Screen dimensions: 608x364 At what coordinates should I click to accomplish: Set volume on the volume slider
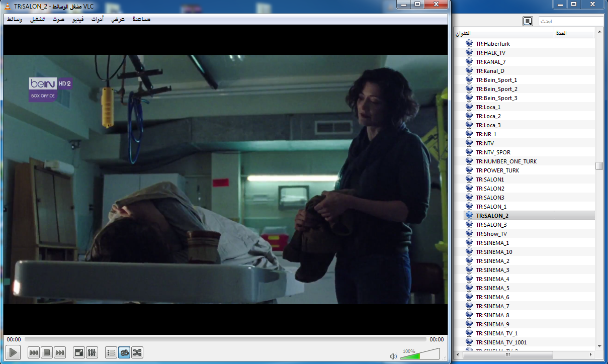tap(420, 354)
